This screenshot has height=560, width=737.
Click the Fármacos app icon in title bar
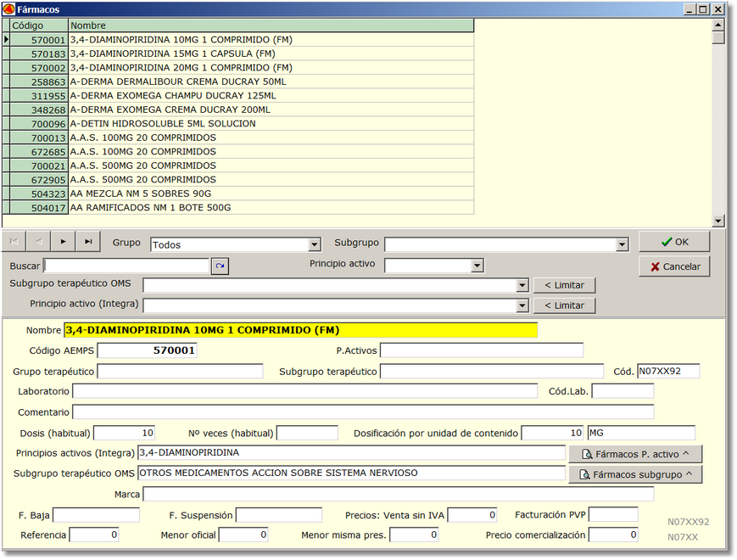pos(8,9)
